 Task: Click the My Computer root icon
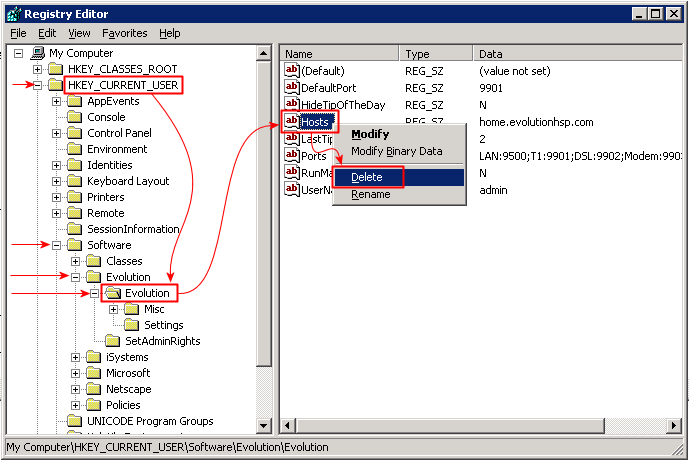37,53
